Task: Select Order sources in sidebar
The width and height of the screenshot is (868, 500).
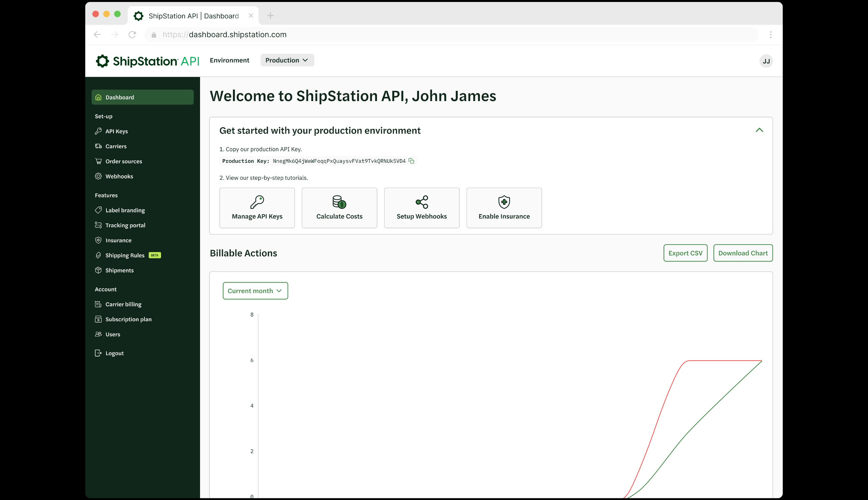Action: coord(123,161)
